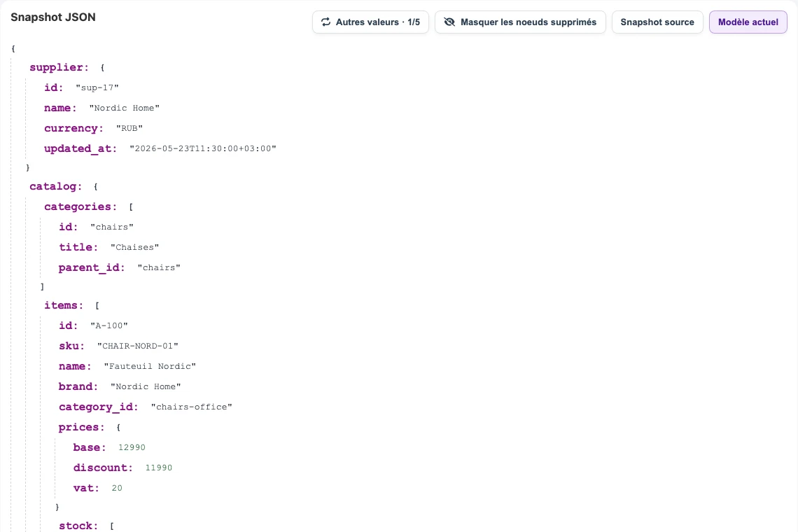798x532 pixels.
Task: Expand the stock array node
Action: tap(78, 526)
